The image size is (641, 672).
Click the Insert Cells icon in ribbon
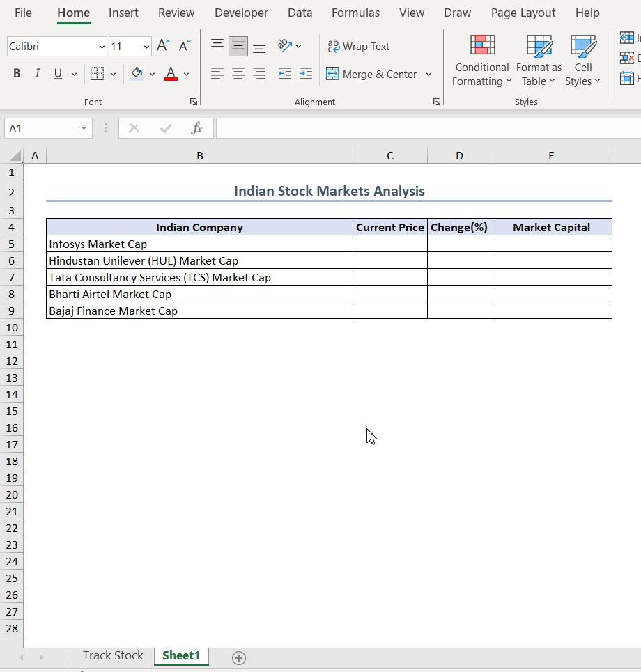[627, 38]
